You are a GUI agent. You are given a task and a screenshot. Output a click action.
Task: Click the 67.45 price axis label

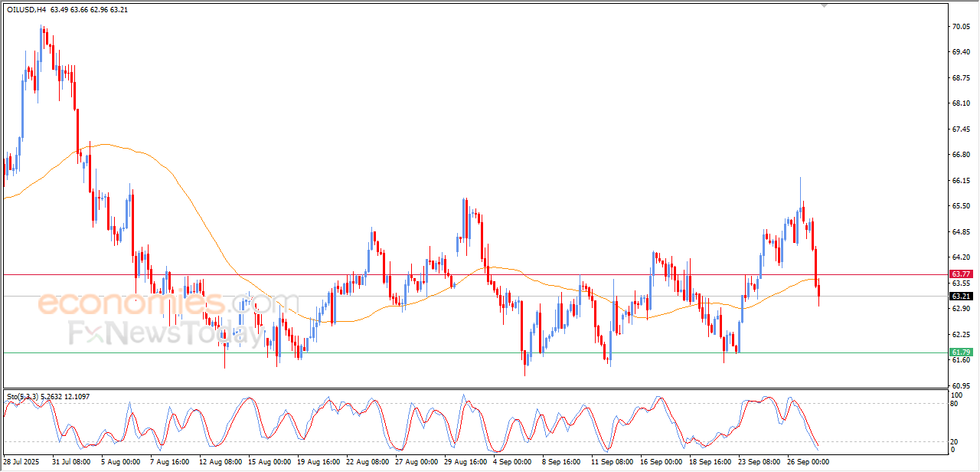tap(962, 129)
